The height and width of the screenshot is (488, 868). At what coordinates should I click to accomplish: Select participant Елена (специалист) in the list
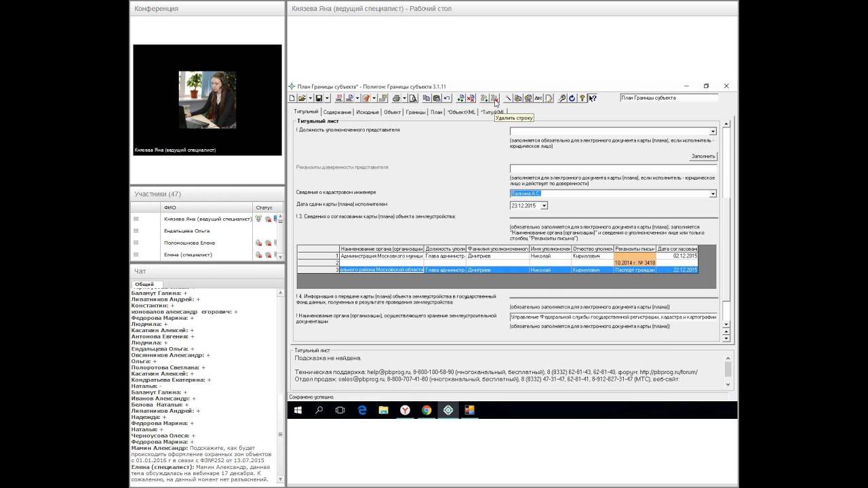(188, 255)
